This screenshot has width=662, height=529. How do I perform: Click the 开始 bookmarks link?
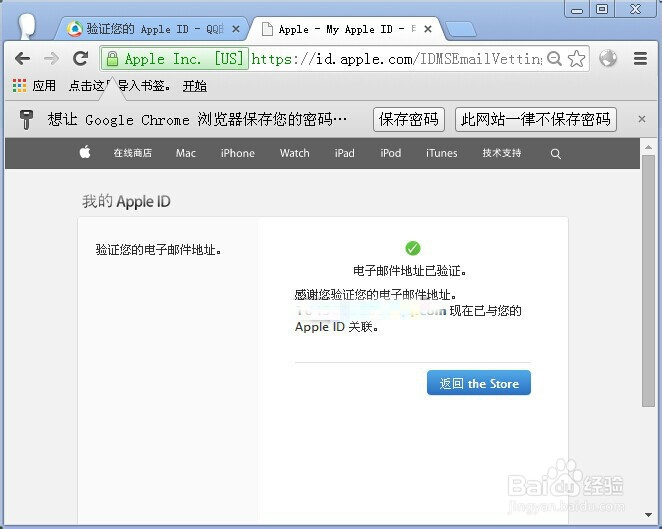click(195, 86)
